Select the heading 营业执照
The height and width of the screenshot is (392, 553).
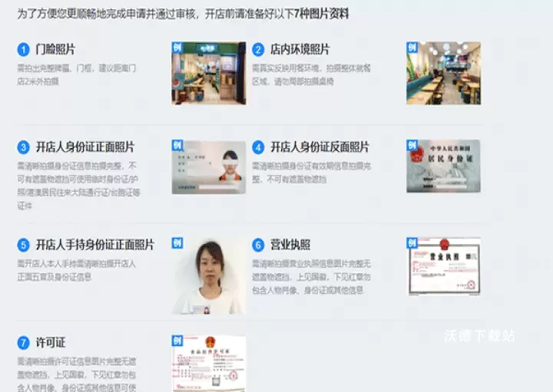290,245
